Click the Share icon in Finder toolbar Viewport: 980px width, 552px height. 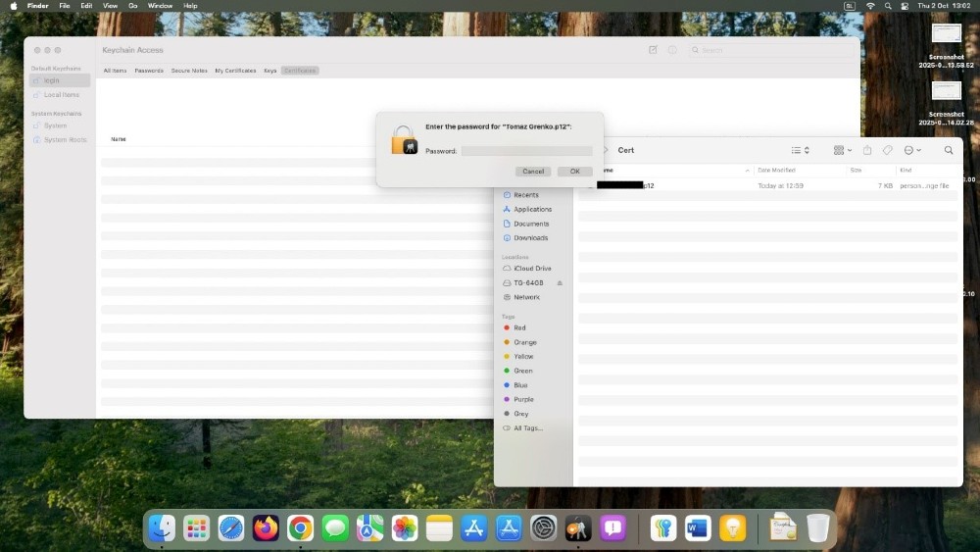tap(867, 150)
